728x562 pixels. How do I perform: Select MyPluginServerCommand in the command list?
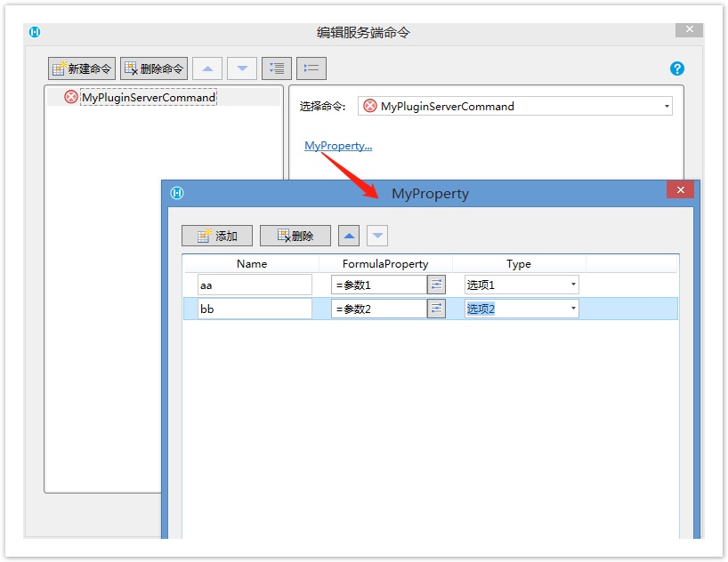click(149, 98)
